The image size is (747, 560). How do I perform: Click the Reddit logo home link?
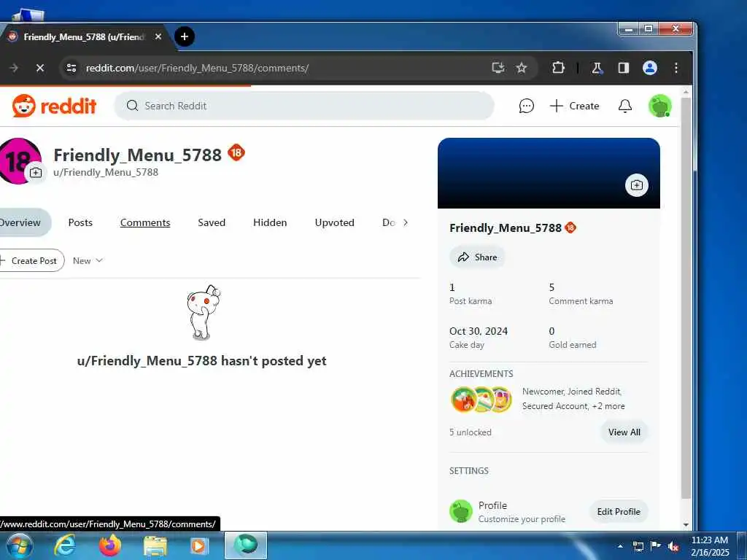[x=54, y=106]
